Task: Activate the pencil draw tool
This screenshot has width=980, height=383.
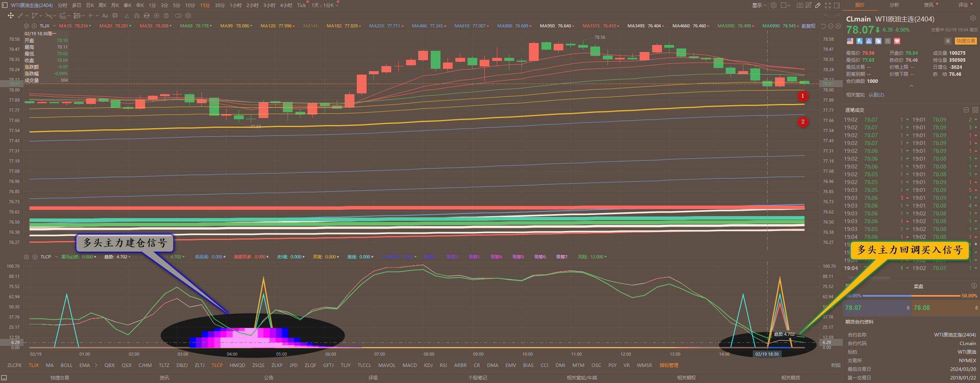Action: point(818,5)
